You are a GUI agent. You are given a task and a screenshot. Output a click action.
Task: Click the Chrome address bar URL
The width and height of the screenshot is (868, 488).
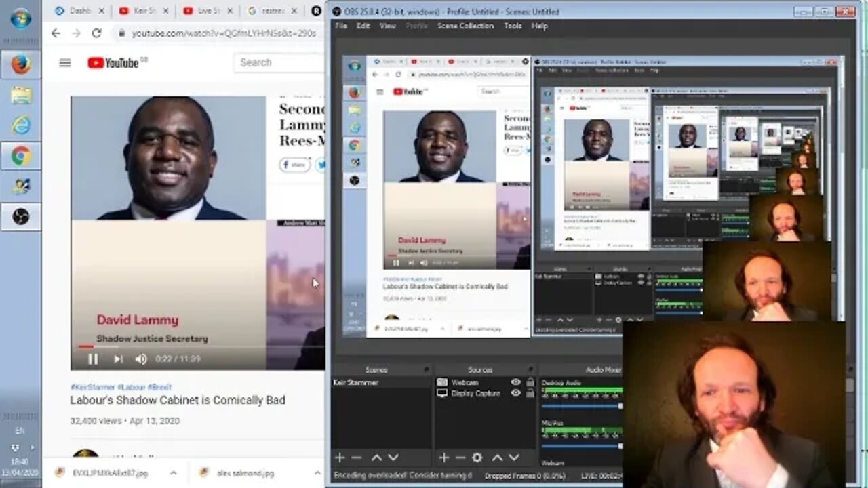pos(224,33)
